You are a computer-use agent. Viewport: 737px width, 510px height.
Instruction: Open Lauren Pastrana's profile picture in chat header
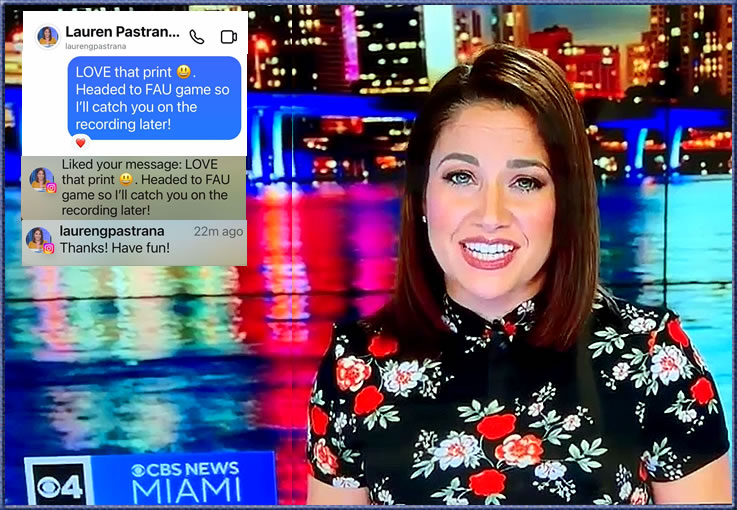point(48,36)
